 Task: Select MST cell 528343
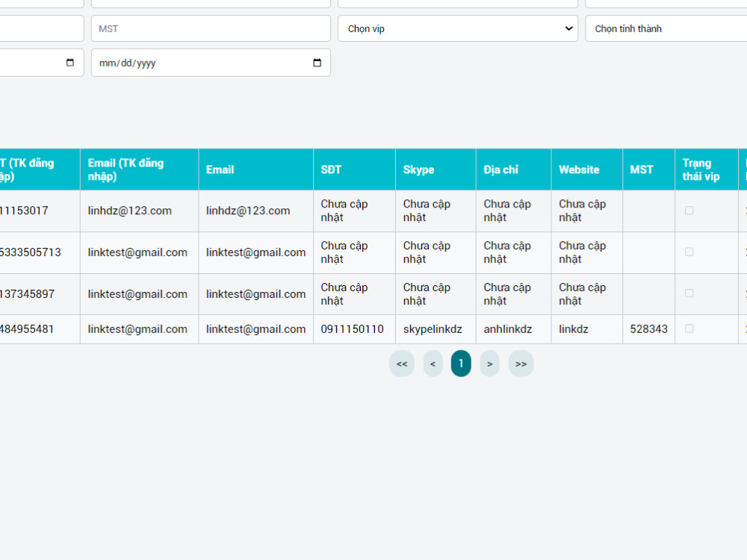(649, 329)
